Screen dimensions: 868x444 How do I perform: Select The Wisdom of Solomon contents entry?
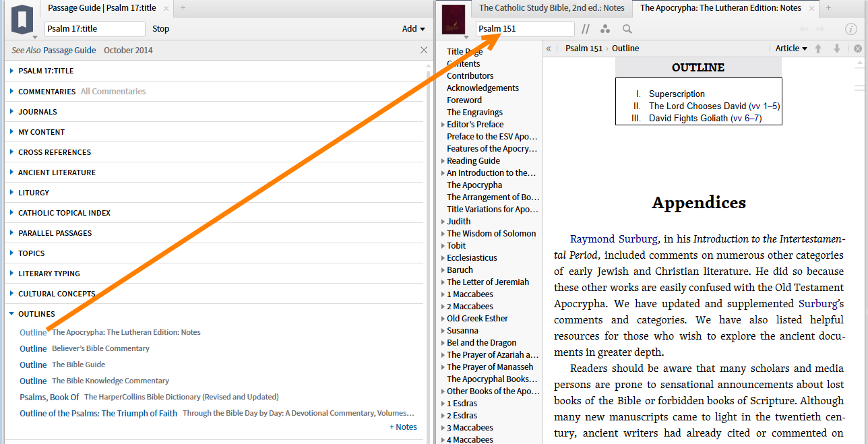491,234
